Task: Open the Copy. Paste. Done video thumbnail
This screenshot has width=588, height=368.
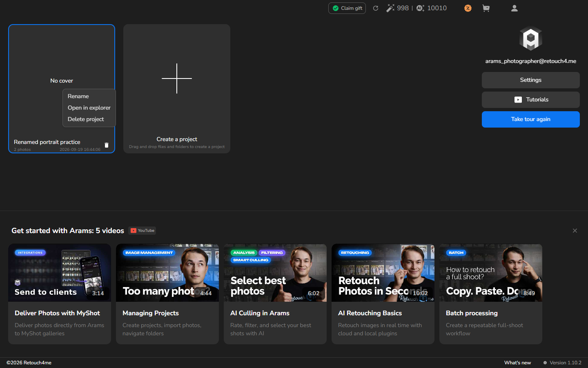Action: coord(491,273)
